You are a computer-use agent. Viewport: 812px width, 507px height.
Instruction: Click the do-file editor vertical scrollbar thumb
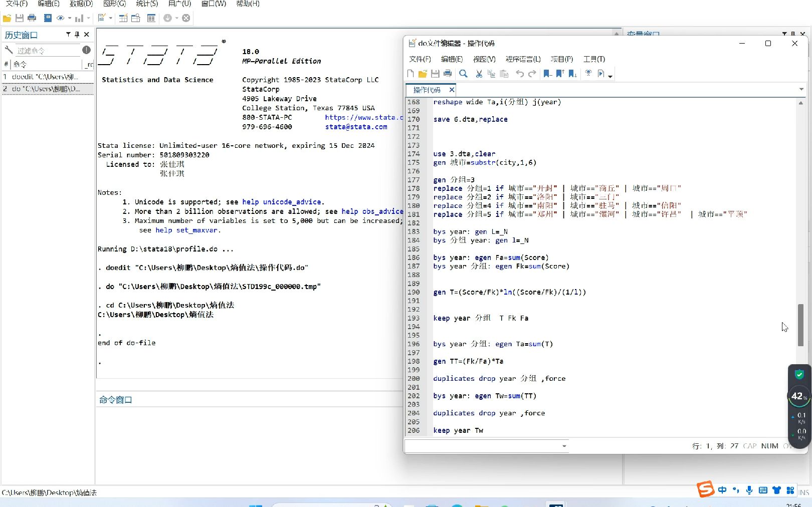(x=800, y=325)
